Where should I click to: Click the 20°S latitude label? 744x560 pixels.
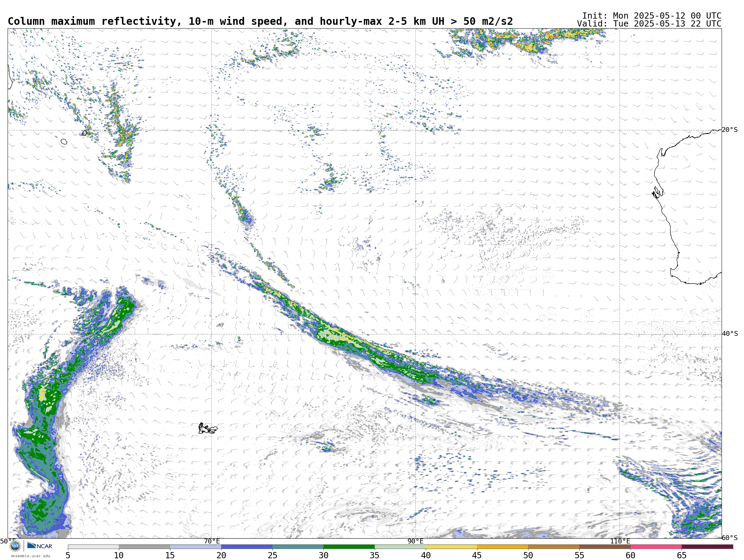pyautogui.click(x=730, y=130)
